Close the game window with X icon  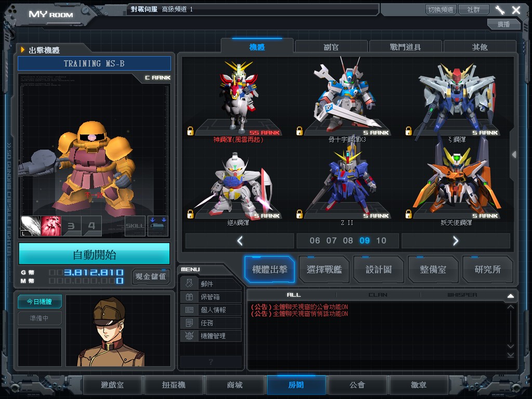[x=516, y=10]
